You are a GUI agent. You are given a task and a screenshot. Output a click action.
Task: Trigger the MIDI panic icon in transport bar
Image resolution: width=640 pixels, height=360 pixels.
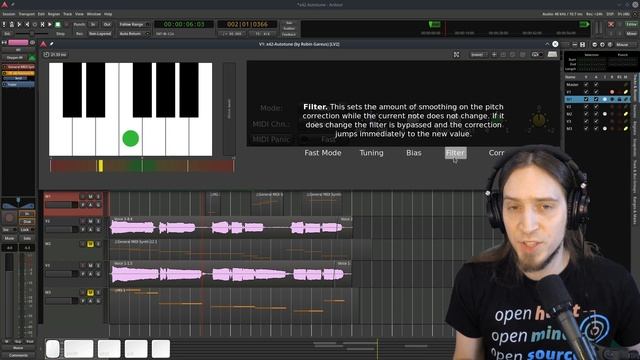coord(4,24)
